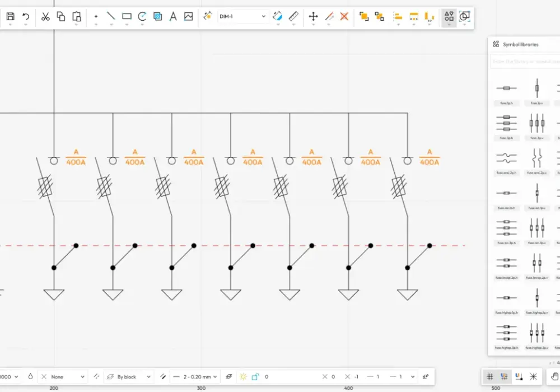Screen dimensions: 560x392
Task: Click the Boolean shapes toolbar icon
Action: click(x=464, y=16)
